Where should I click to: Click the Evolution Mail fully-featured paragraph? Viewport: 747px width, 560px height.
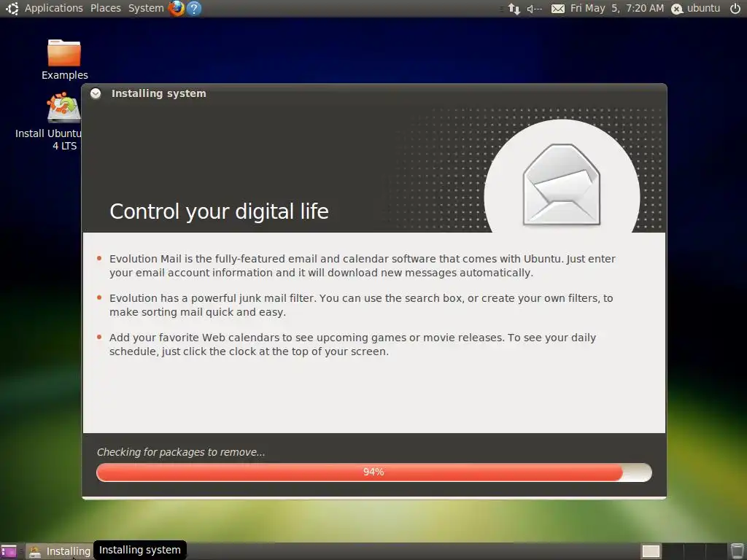[x=362, y=265]
